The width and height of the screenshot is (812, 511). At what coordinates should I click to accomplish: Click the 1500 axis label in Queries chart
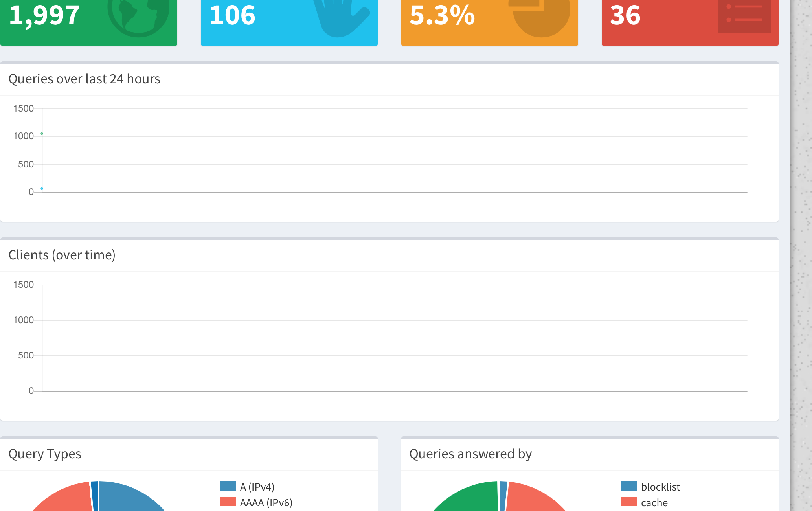pyautogui.click(x=24, y=108)
